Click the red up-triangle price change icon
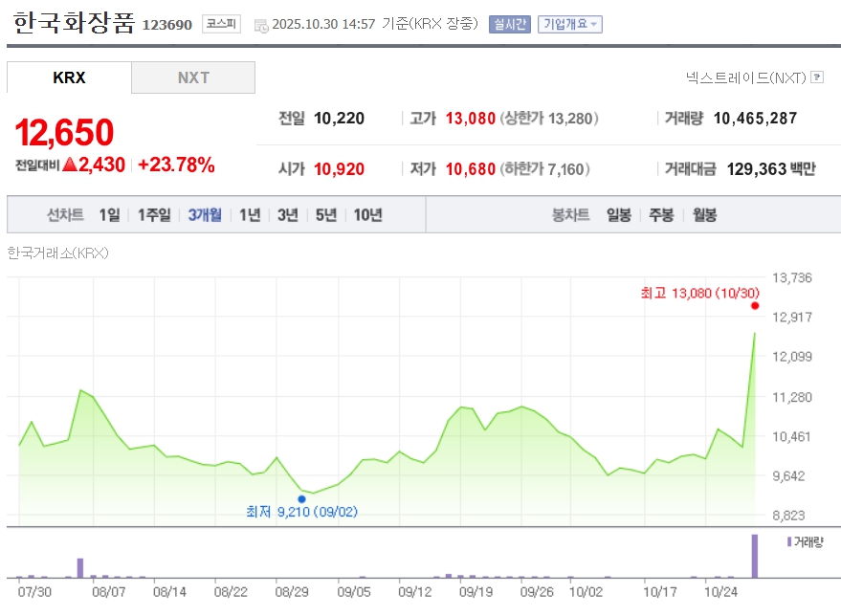Viewport: 841px width, 616px height. click(x=69, y=165)
